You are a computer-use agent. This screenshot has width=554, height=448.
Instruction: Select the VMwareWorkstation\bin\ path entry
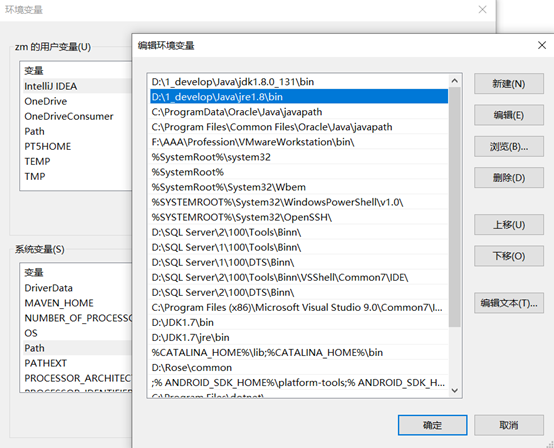(x=299, y=142)
